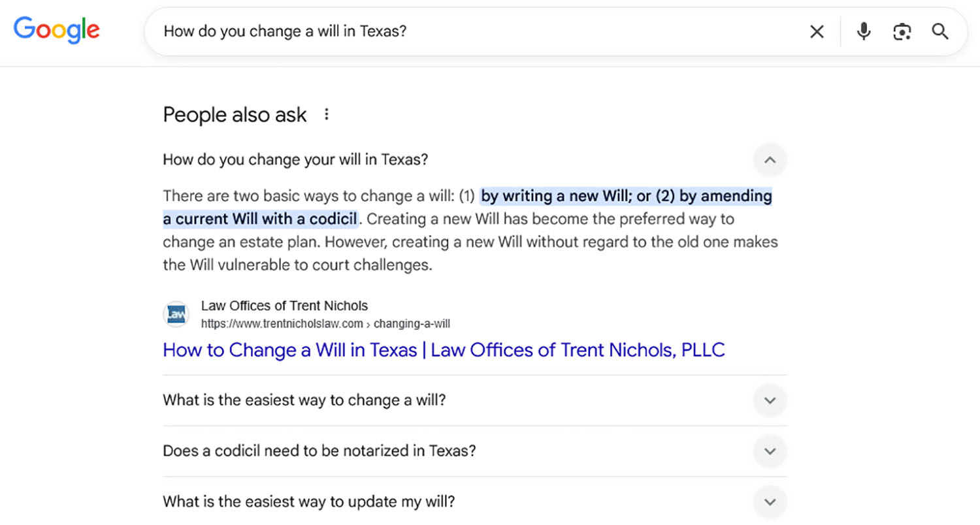The width and height of the screenshot is (980, 525).
Task: Select question 'What is the easiest way to update my will?'
Action: pyautogui.click(x=308, y=502)
